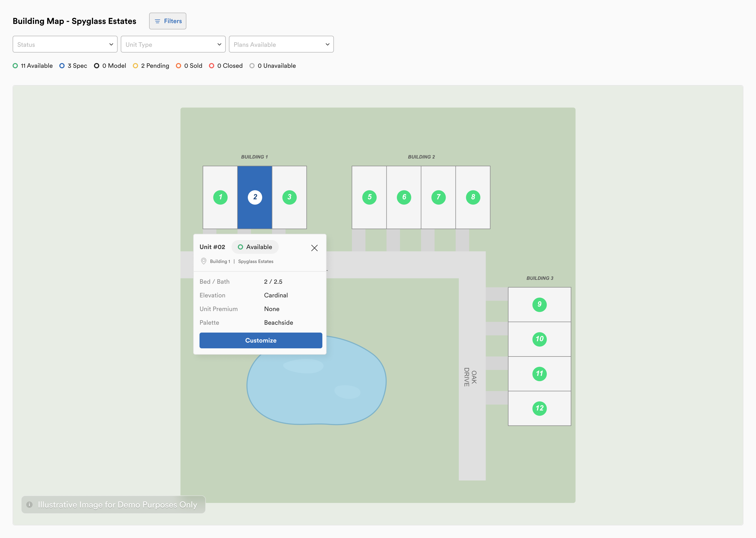Click the selected unit 2 white marker
The image size is (756, 538).
point(255,197)
